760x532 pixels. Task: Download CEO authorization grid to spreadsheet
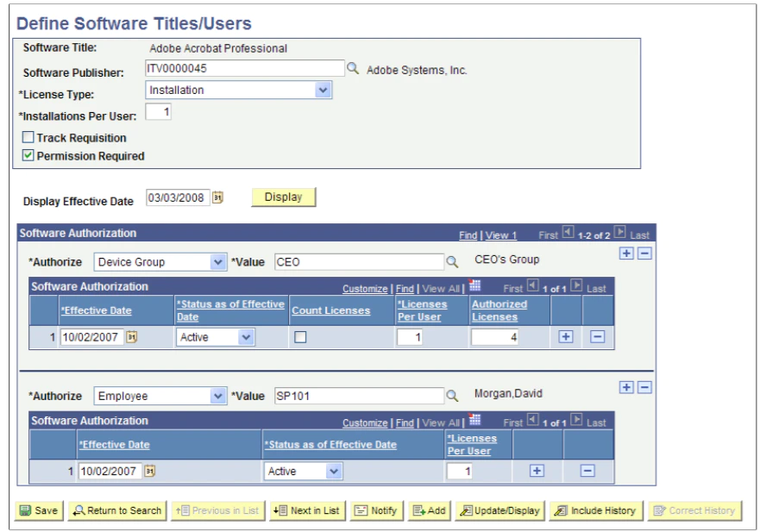[x=474, y=286]
